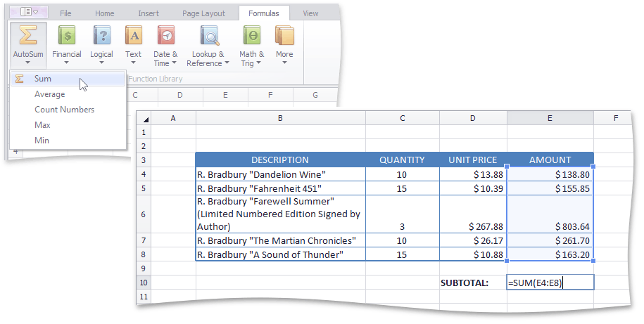
Task: Select row 10 header
Action: pyautogui.click(x=144, y=283)
